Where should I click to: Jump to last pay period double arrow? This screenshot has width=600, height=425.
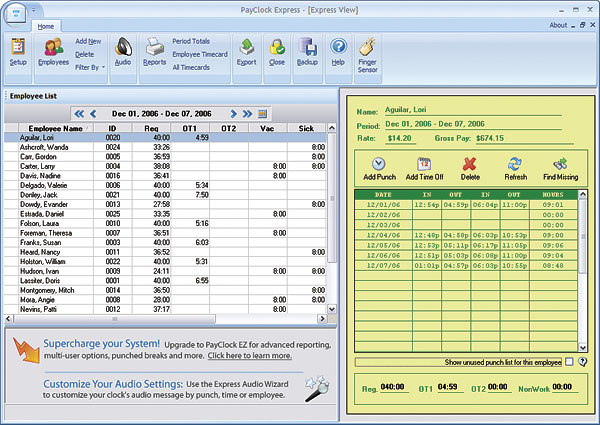[x=248, y=114]
